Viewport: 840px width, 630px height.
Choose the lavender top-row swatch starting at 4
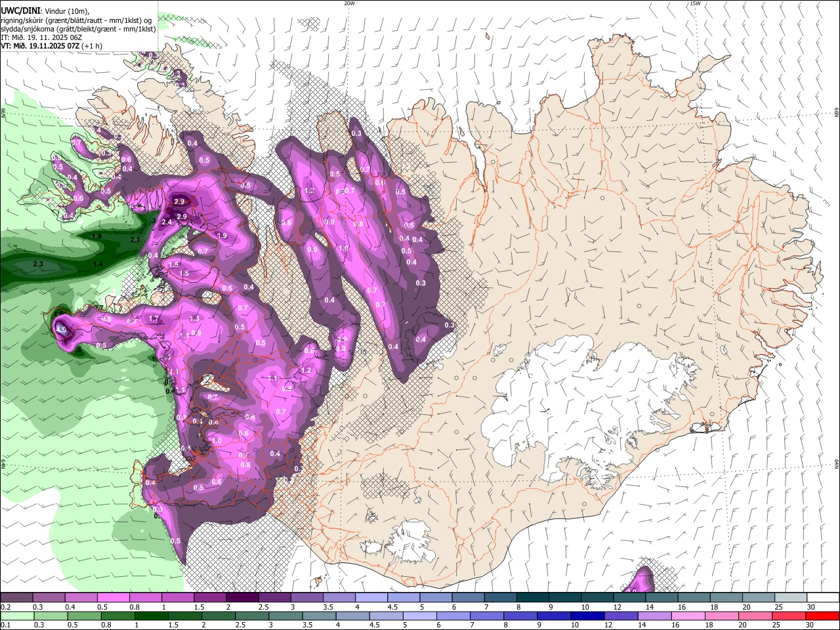pos(371,598)
